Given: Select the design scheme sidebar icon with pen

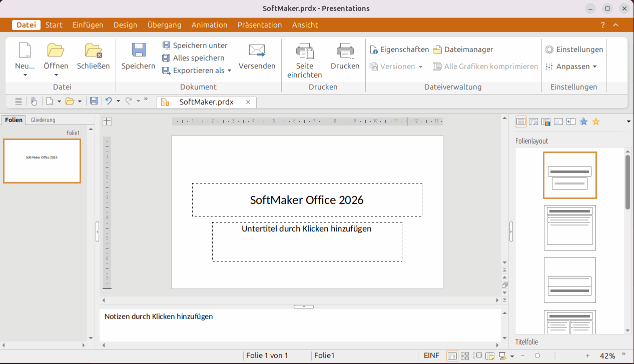Looking at the screenshot, I should pyautogui.click(x=533, y=121).
